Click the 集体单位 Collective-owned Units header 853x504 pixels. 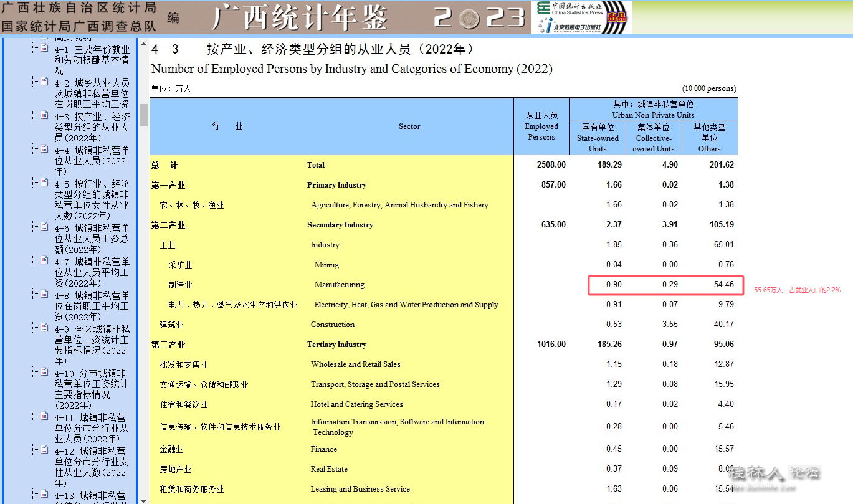(x=654, y=138)
